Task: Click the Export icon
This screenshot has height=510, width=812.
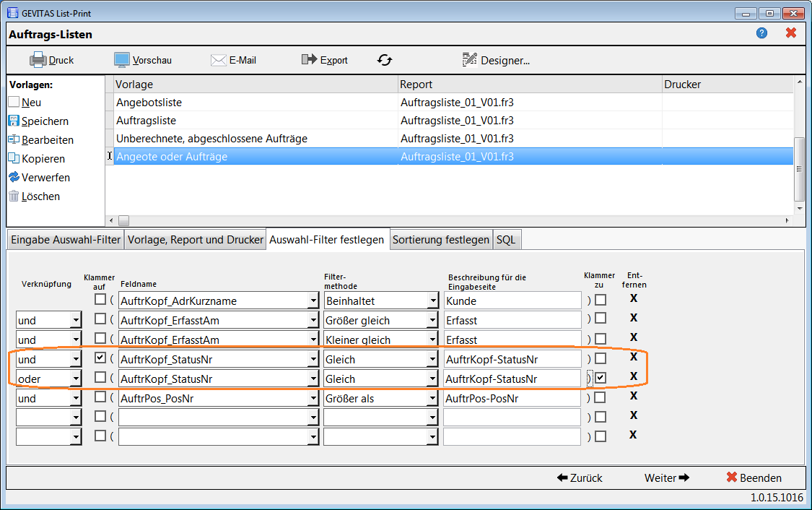Action: tap(309, 60)
